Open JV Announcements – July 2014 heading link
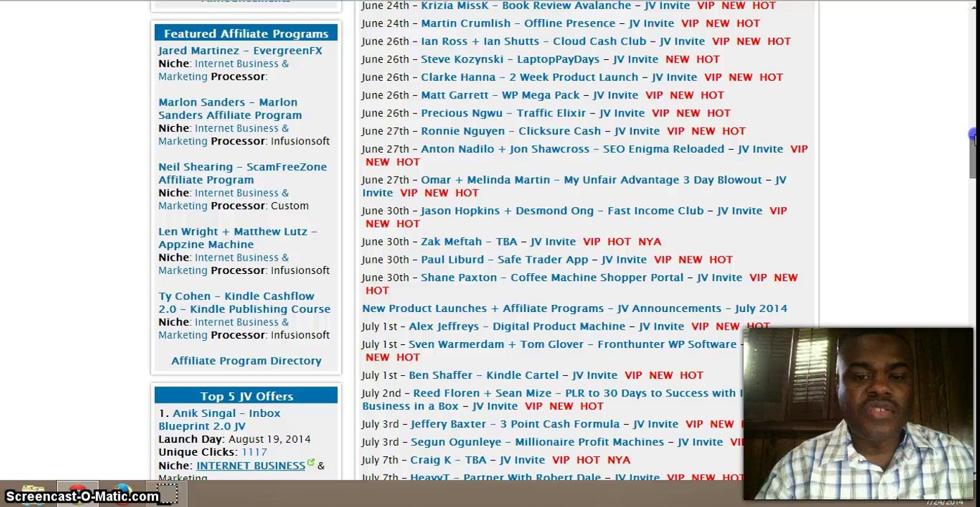 click(x=575, y=308)
